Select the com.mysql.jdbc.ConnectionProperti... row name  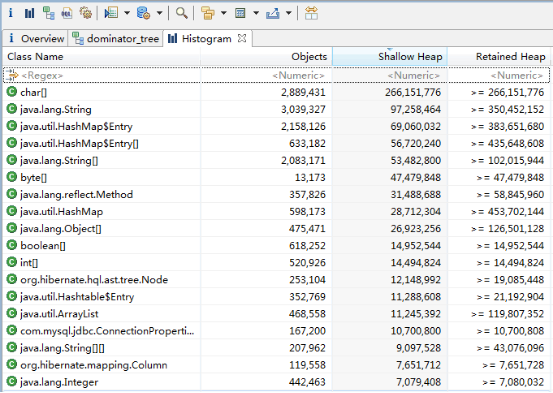pos(107,331)
